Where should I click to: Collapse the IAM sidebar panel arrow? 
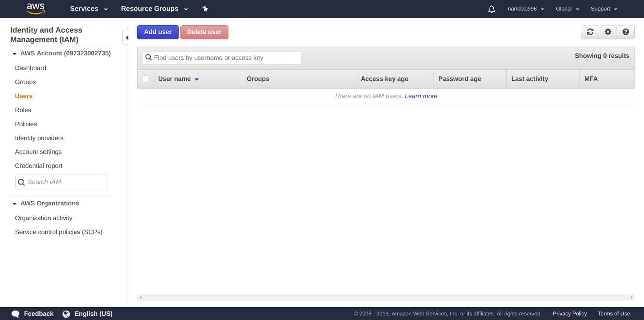pos(126,38)
